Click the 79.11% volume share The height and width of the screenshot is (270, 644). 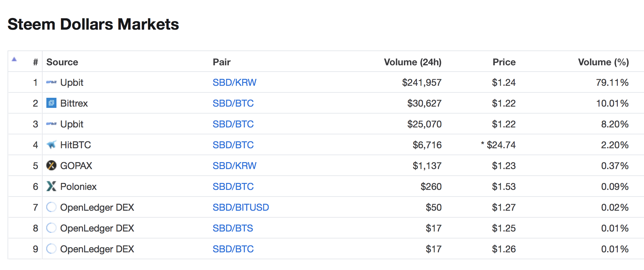pos(612,82)
